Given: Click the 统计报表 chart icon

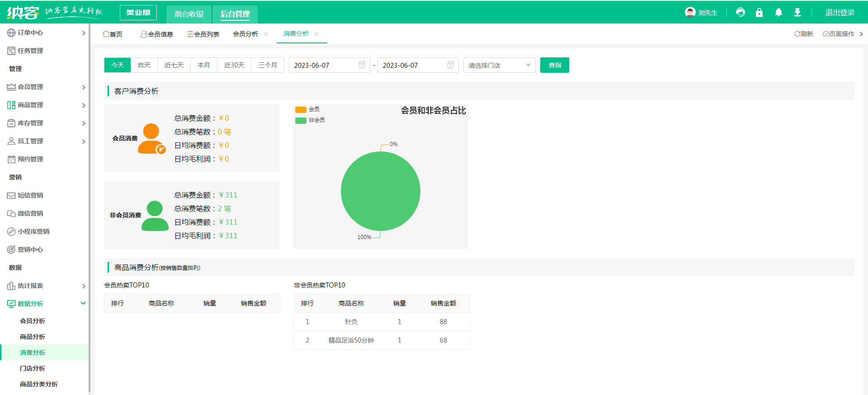Looking at the screenshot, I should pos(11,286).
